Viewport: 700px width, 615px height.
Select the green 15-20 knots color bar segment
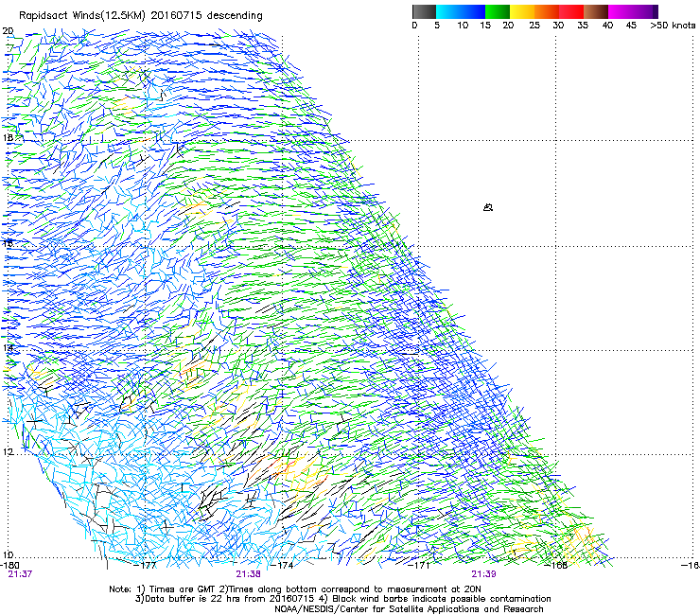498,11
